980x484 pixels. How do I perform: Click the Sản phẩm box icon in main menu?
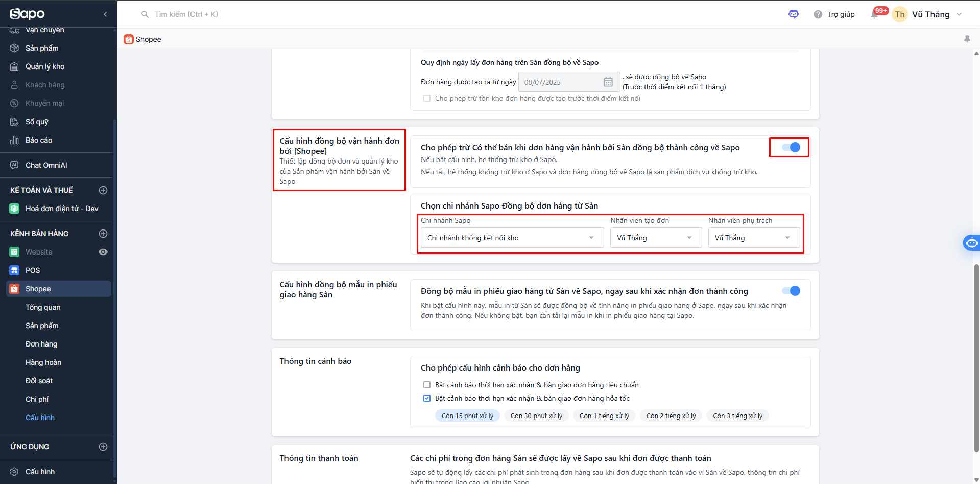(x=14, y=48)
